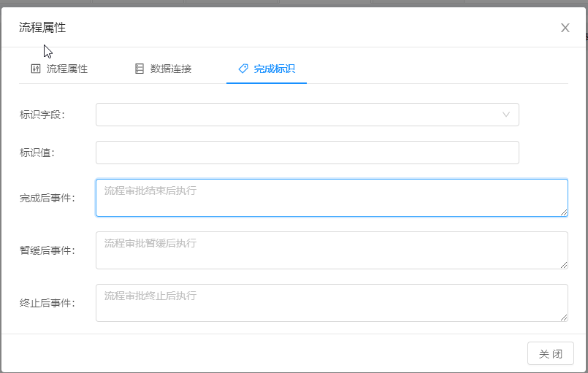Click the 暂缓后事件 textarea resize handle
This screenshot has width=588, height=373.
(x=564, y=265)
